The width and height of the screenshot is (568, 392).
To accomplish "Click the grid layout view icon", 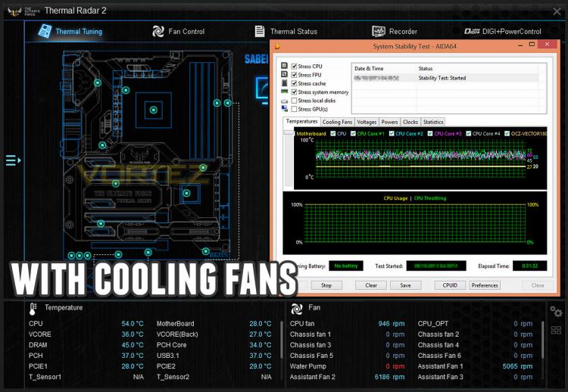I will click(x=556, y=330).
